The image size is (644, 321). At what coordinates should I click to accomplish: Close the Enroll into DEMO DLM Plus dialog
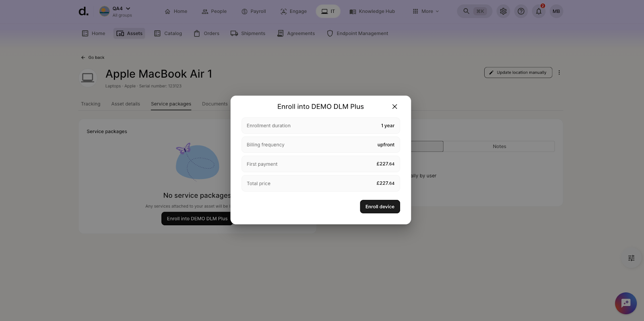pos(394,107)
